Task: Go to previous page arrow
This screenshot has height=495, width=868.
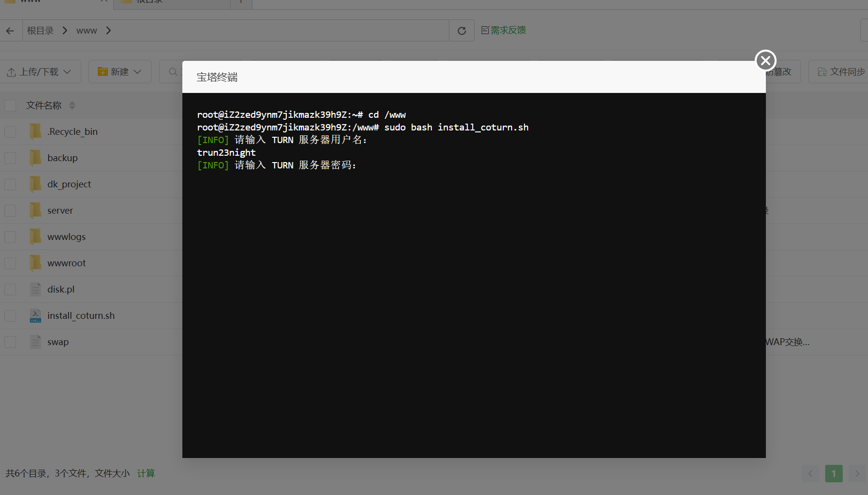Action: pos(810,474)
